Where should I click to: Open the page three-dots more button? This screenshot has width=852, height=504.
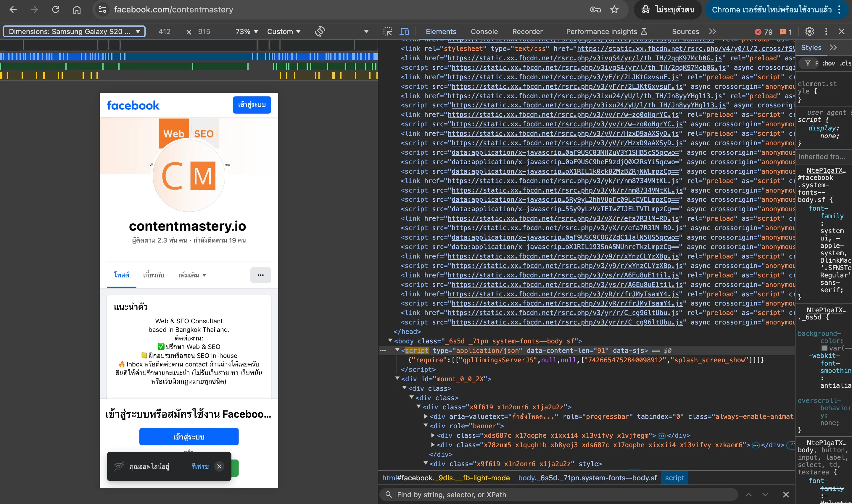coord(260,275)
